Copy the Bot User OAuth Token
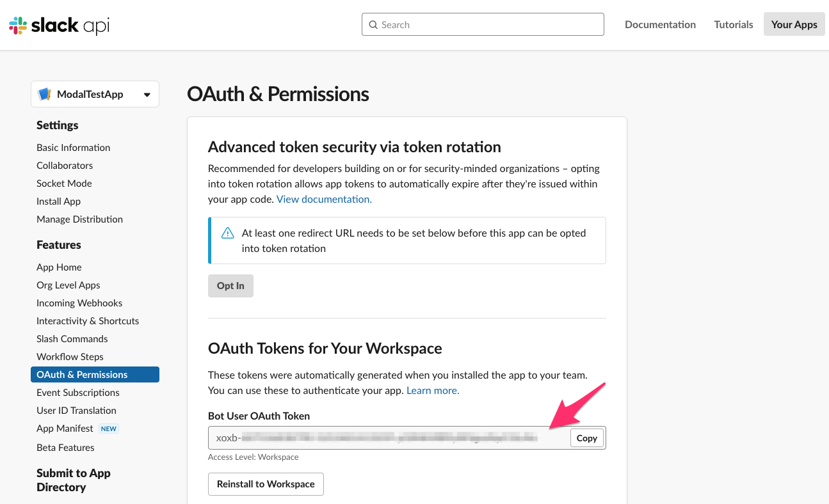 click(586, 437)
